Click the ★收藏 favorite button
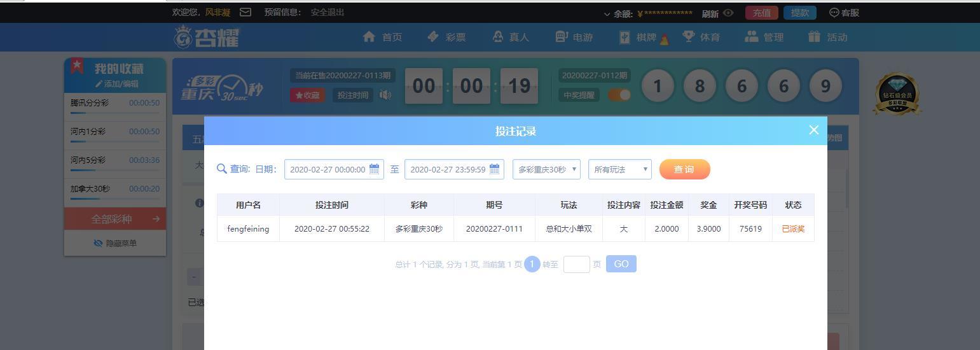Image resolution: width=980 pixels, height=350 pixels. [308, 95]
